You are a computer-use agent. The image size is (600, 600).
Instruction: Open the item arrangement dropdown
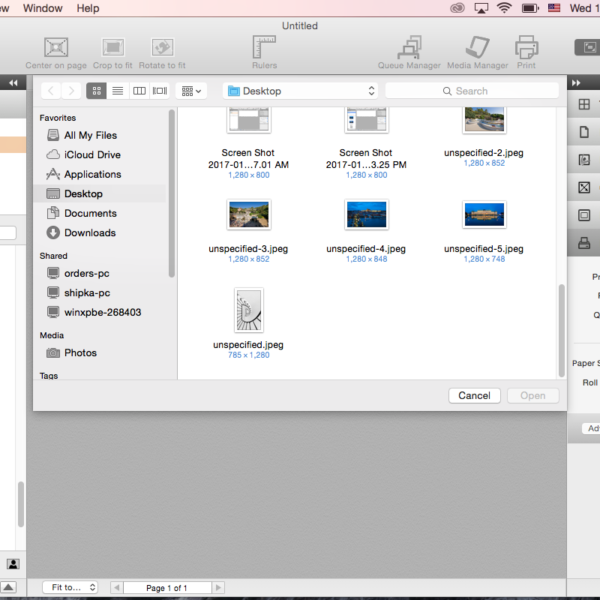pyautogui.click(x=190, y=91)
